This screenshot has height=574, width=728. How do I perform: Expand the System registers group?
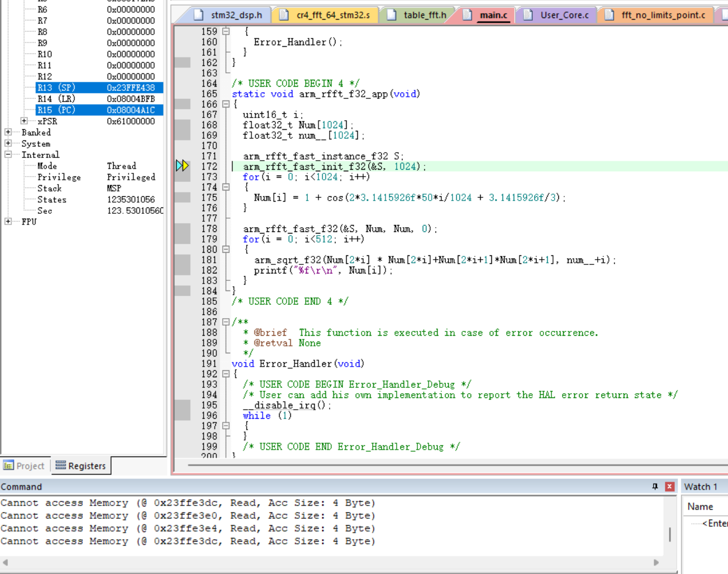tap(8, 144)
